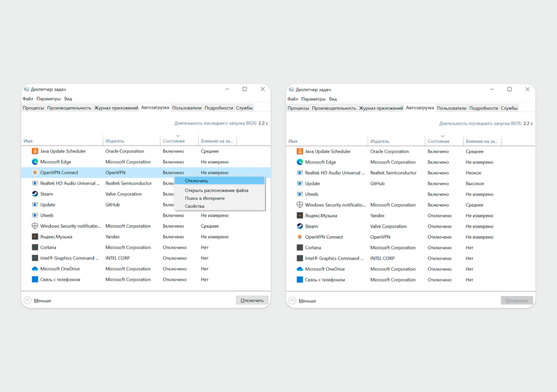Click Java Update Scheduler icon in right window
The image size is (557, 392).
click(x=300, y=151)
